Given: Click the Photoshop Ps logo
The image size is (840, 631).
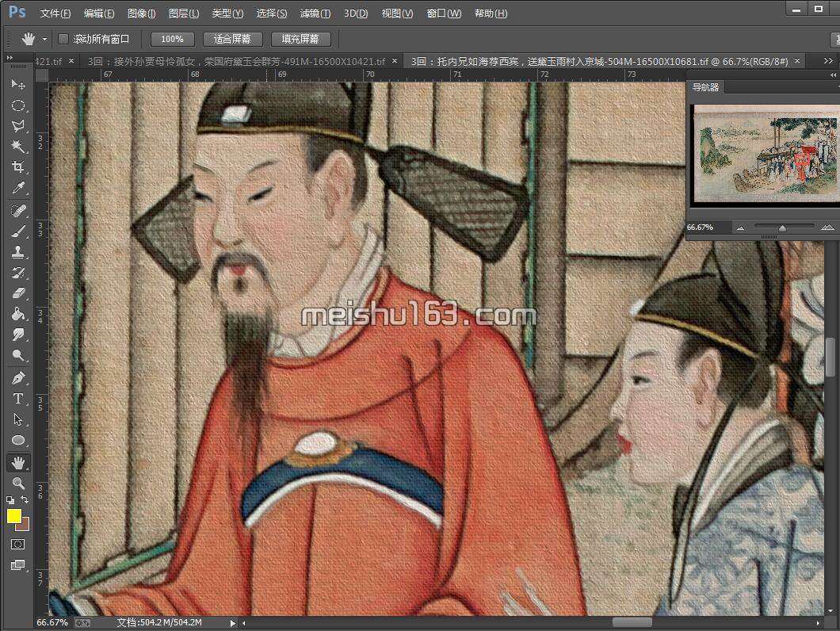Looking at the screenshot, I should (17, 13).
